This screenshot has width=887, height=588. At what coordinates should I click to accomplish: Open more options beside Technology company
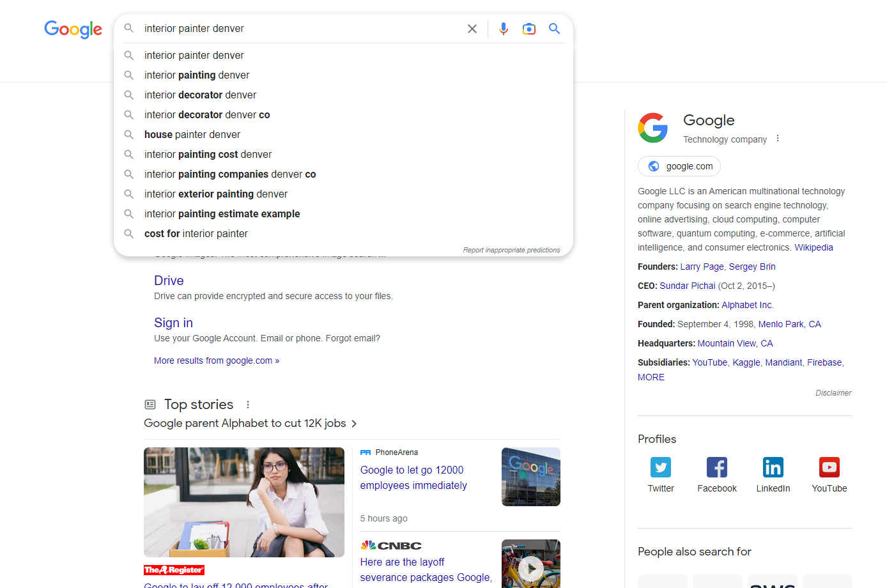[778, 139]
